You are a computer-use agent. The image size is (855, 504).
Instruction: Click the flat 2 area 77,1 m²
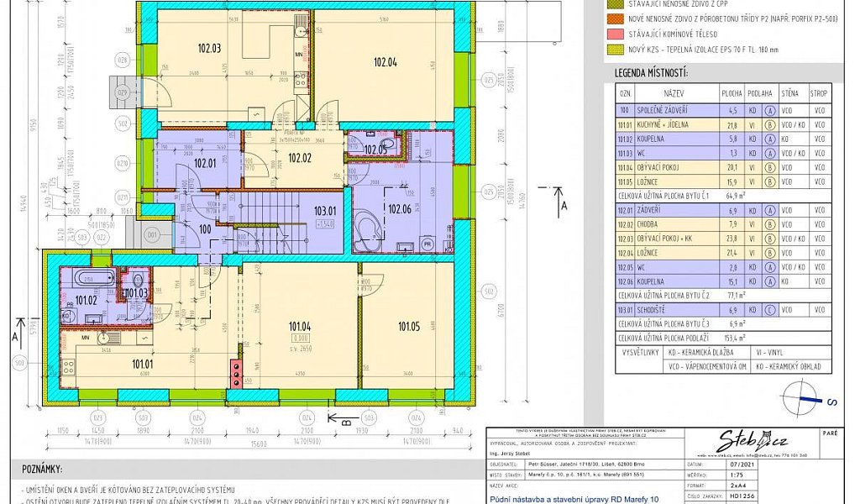point(737,295)
